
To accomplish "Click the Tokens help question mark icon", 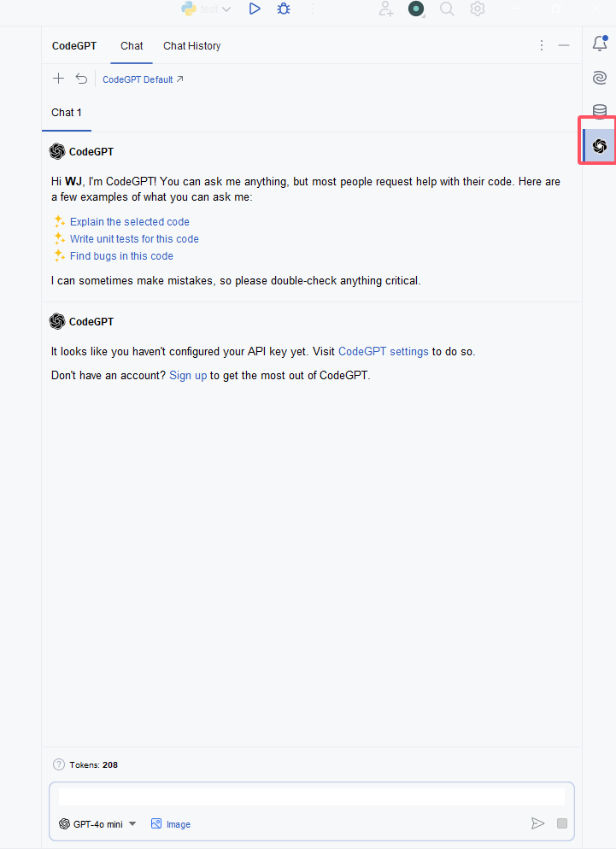I will pos(58,764).
